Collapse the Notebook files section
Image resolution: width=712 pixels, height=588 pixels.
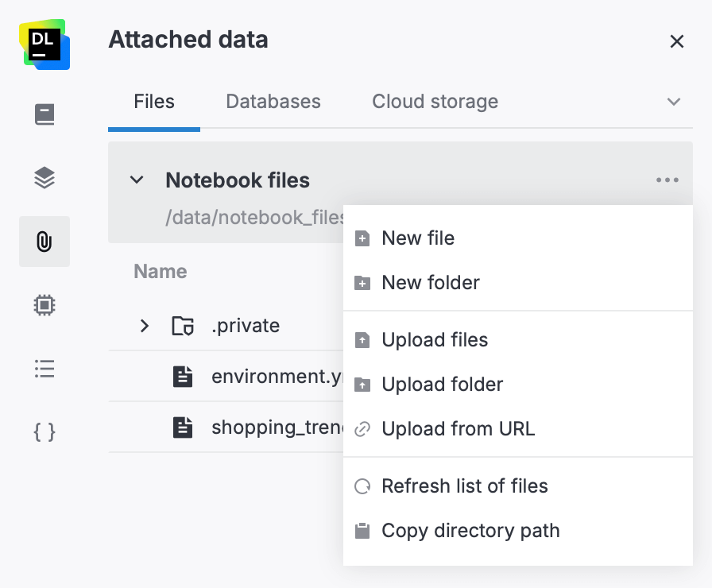tap(136, 180)
